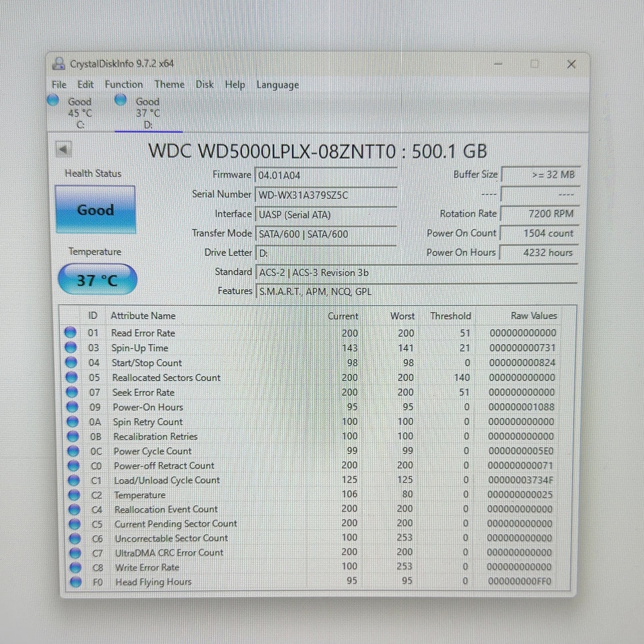Click status orb of Power-On Hours row
The image size is (644, 644).
click(x=72, y=407)
